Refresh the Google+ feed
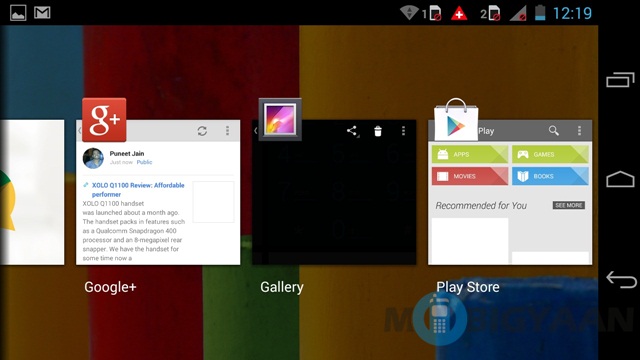The image size is (640, 360). pyautogui.click(x=202, y=131)
